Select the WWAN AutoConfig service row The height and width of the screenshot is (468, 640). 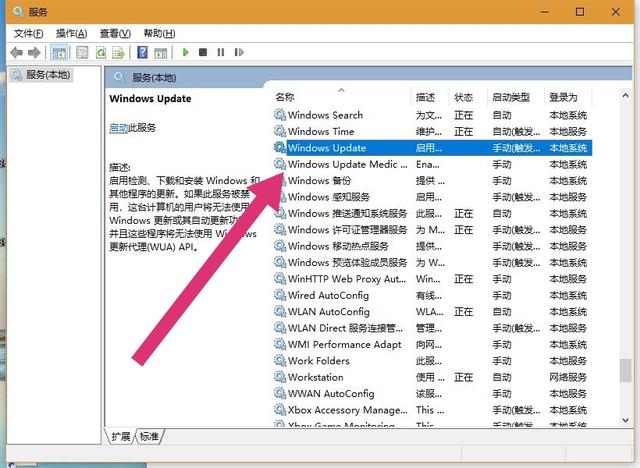tap(432, 393)
